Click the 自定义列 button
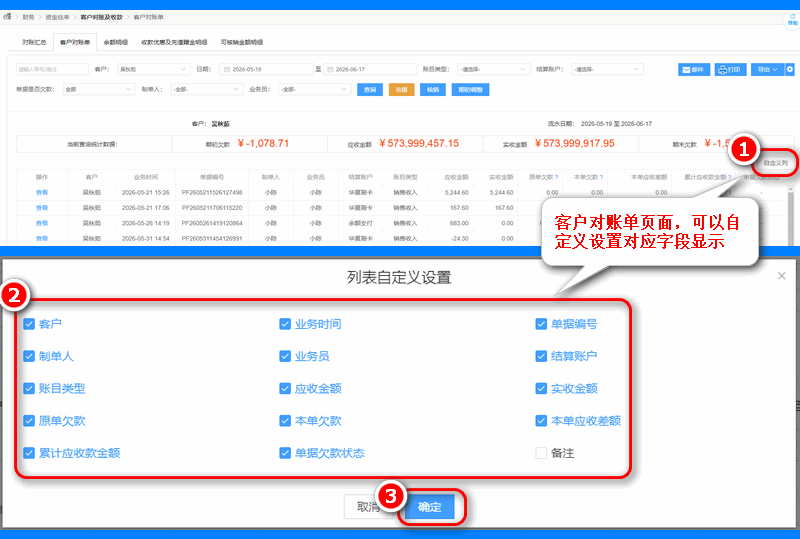This screenshot has width=800, height=539. click(775, 163)
